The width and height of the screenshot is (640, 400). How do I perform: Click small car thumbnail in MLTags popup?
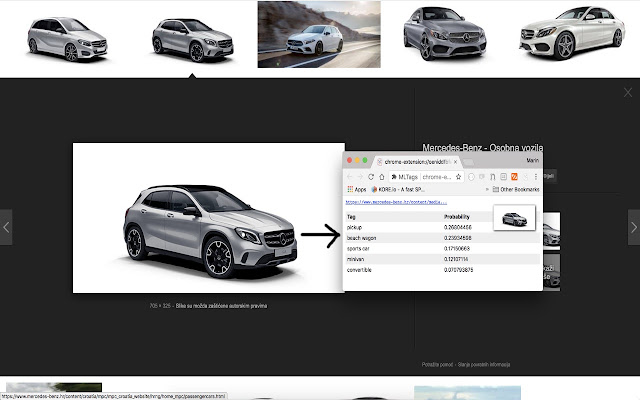click(x=514, y=218)
